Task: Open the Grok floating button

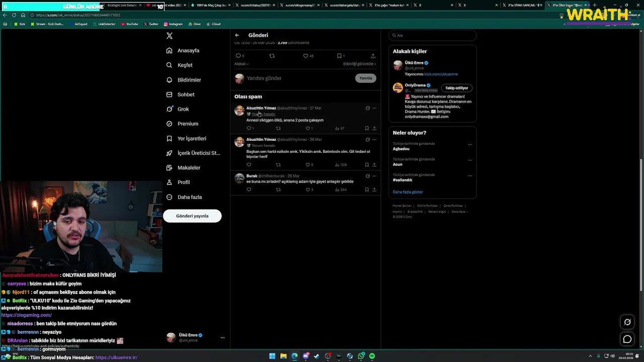Action: click(627, 322)
